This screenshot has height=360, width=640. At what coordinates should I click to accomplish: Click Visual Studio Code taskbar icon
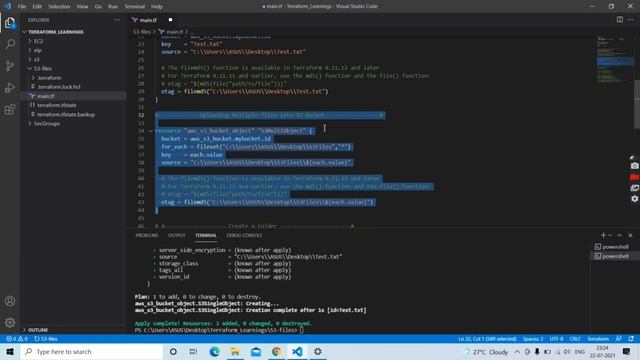297,351
